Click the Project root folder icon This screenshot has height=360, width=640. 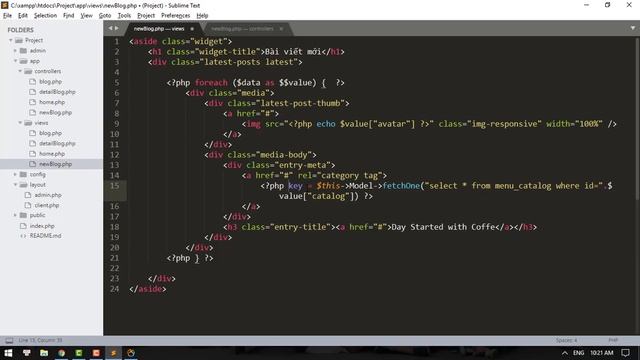[x=19, y=40]
